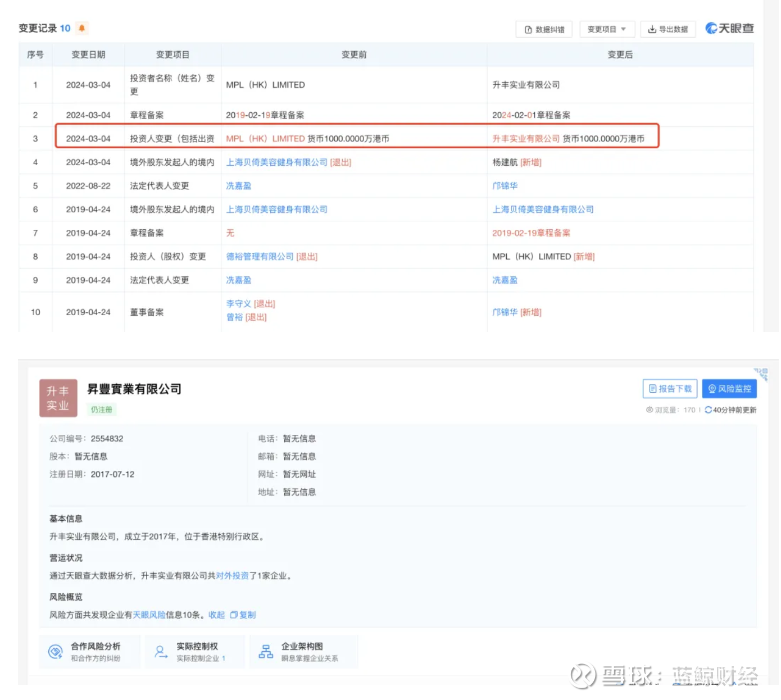The height and width of the screenshot is (700, 781).
Task: Click the 序号 column header
Action: click(35, 54)
